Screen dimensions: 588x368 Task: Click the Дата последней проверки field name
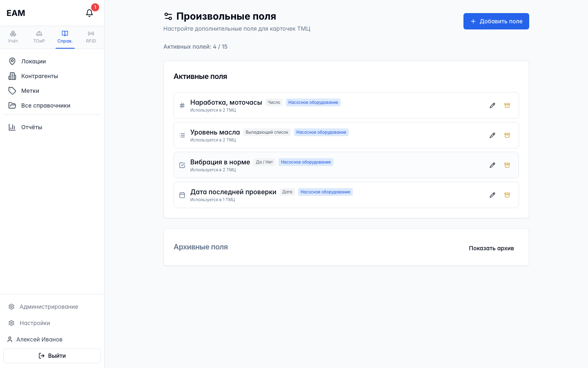click(x=233, y=192)
